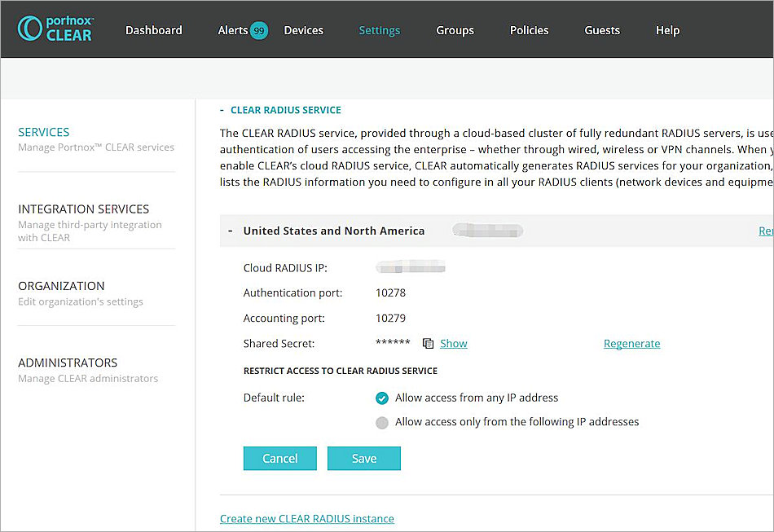This screenshot has width=774, height=532.
Task: Switch to the Groups section
Action: tap(455, 29)
